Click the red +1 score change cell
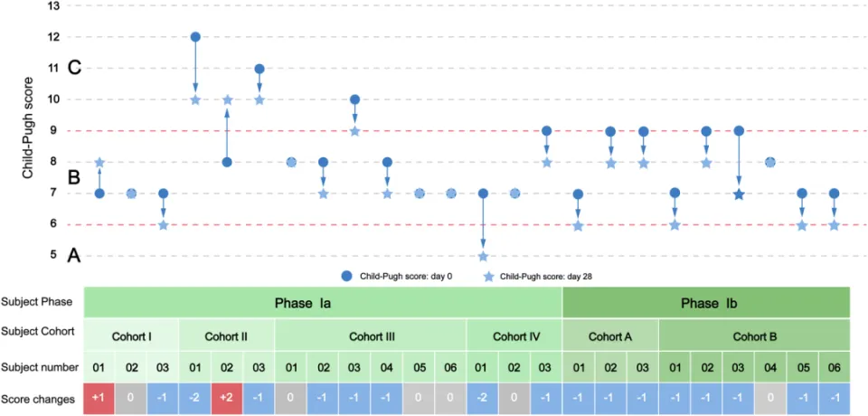 (x=99, y=398)
